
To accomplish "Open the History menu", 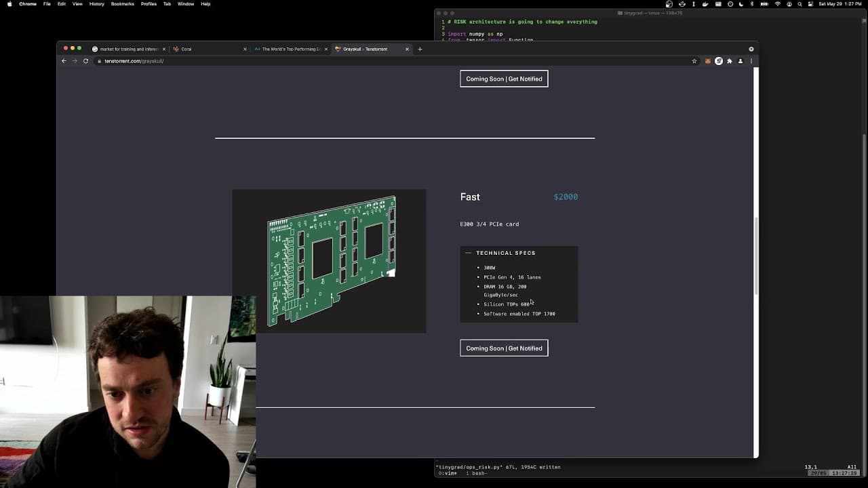I will [x=97, y=4].
